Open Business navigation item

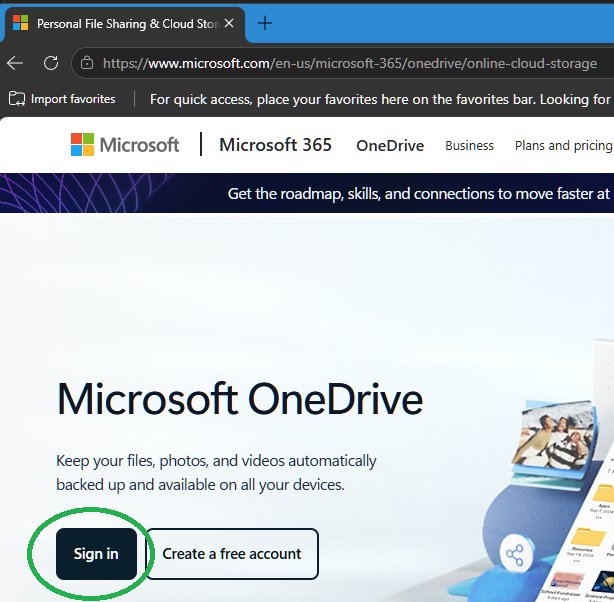(470, 146)
